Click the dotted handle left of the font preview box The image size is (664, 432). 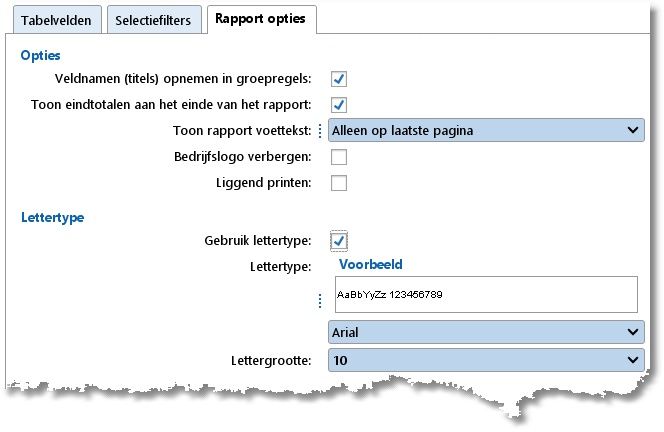coord(320,301)
